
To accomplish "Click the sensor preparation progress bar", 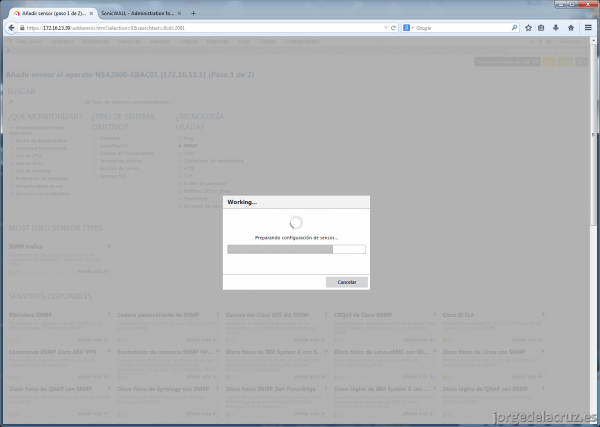I will coord(296,249).
